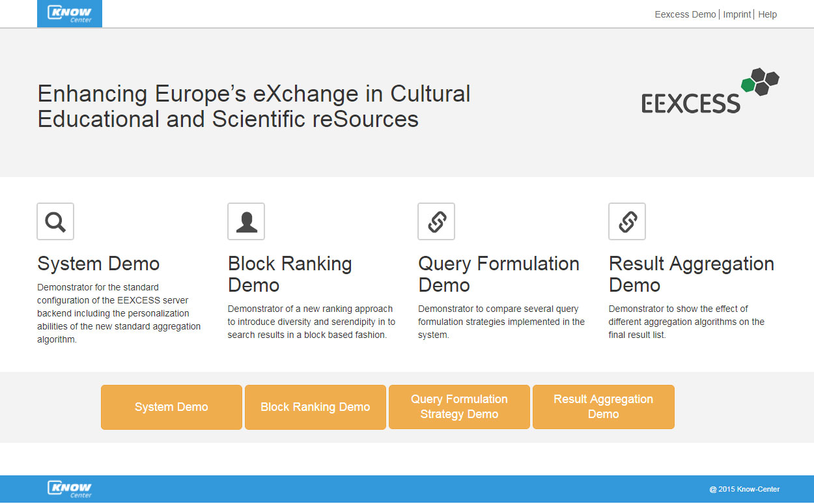Open the Imprint navigation link

737,14
